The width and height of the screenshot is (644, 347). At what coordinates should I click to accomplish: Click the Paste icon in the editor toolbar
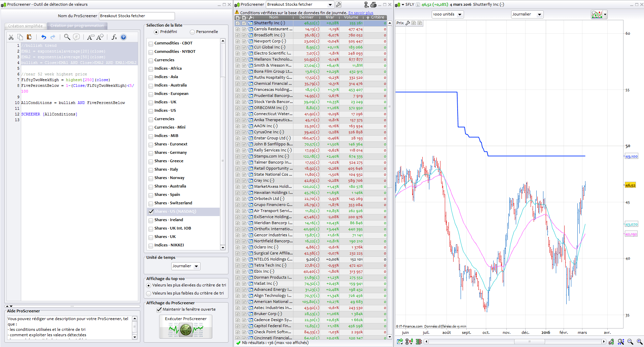coord(29,37)
